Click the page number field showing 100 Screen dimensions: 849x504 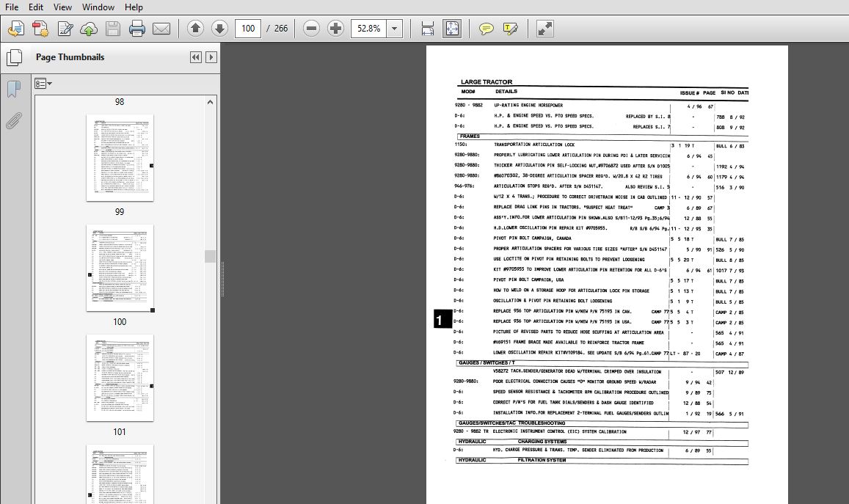pos(248,28)
